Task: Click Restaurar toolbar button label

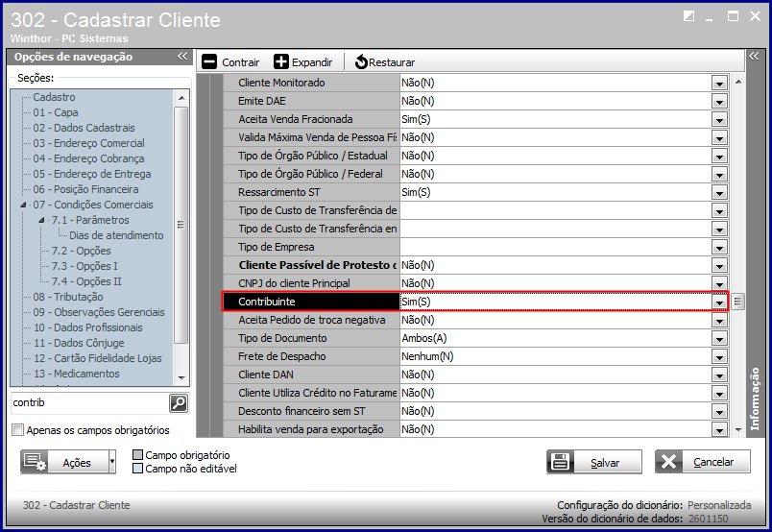Action: 392,62
